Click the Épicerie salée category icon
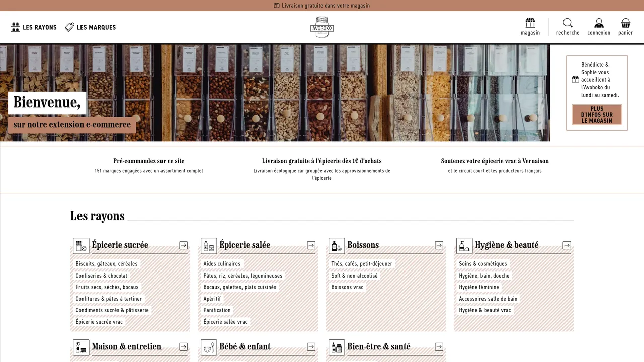Screen dimensions: 644x362 [x=209, y=246]
